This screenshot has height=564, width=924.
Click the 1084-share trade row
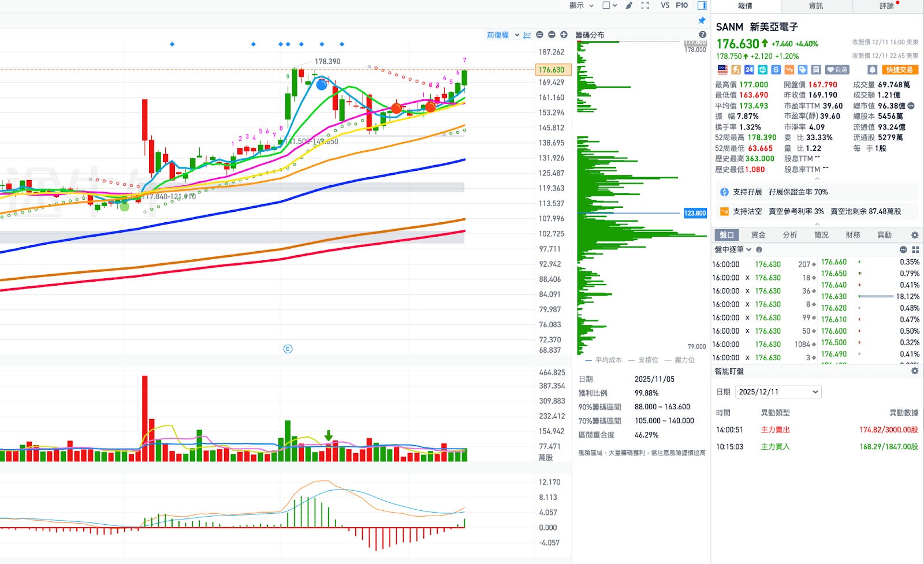(765, 344)
